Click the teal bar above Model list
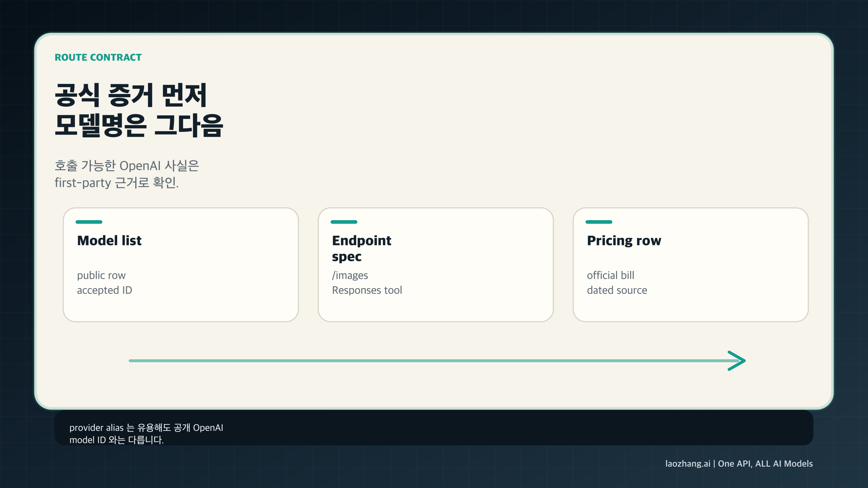Image resolution: width=868 pixels, height=488 pixels. (89, 222)
